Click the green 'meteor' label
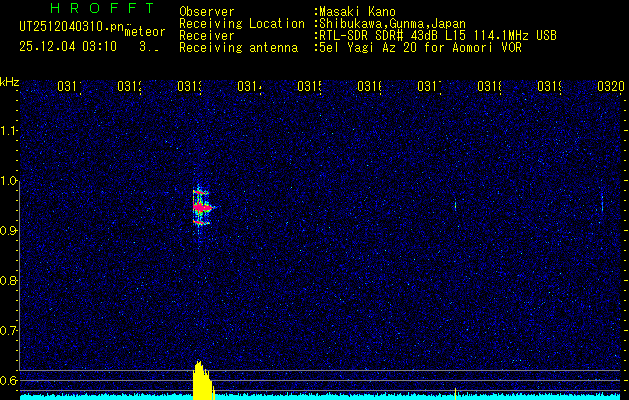The height and width of the screenshot is (400, 629). 145,32
